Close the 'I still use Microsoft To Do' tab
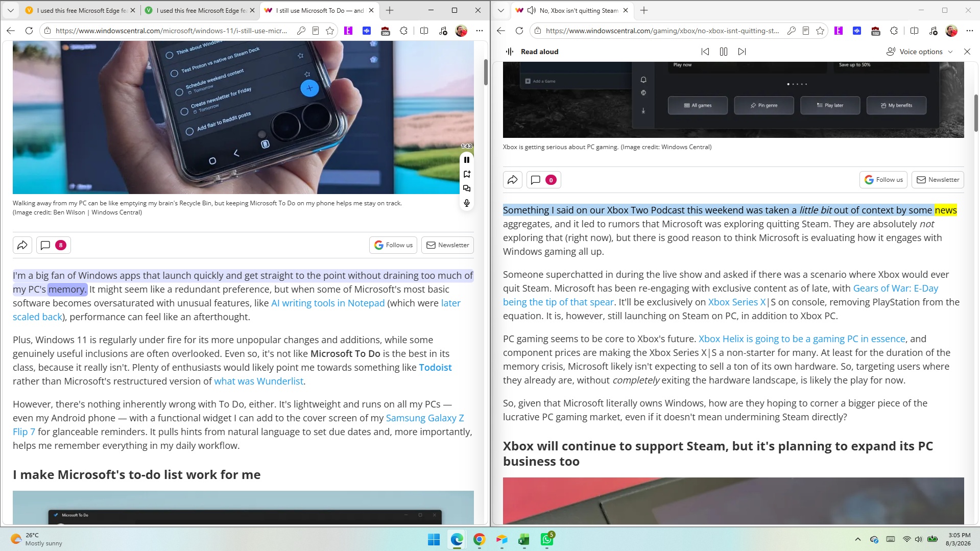 [371, 10]
